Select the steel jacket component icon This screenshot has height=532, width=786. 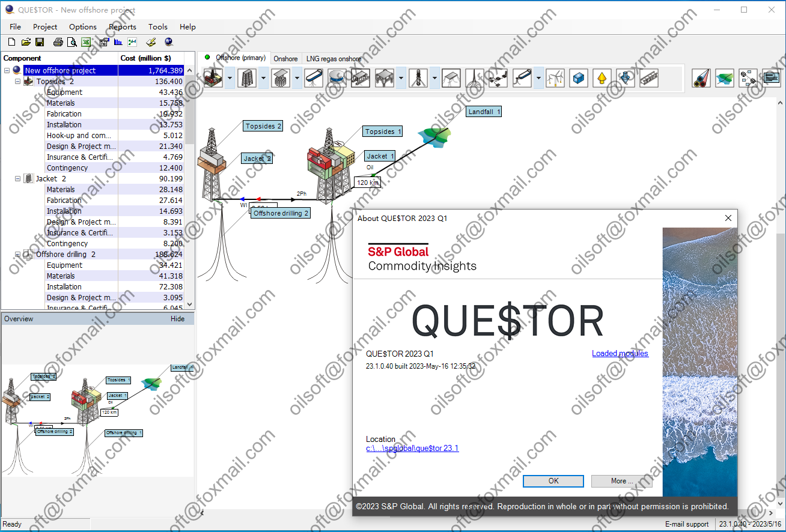pos(248,78)
